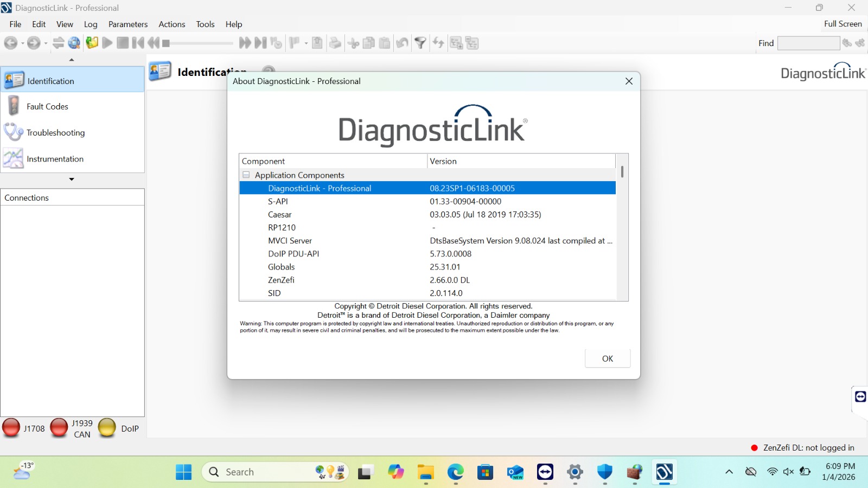Click the fast-forward playback button

[245, 43]
